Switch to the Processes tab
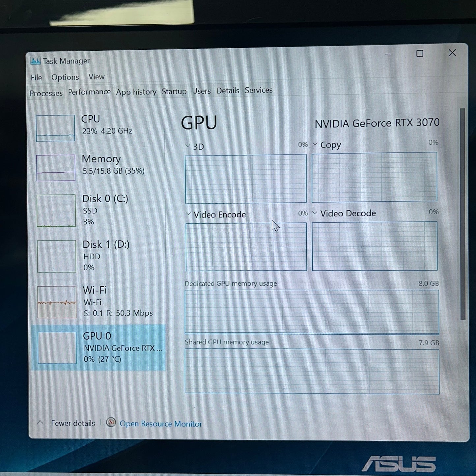The height and width of the screenshot is (476, 476). tap(46, 93)
